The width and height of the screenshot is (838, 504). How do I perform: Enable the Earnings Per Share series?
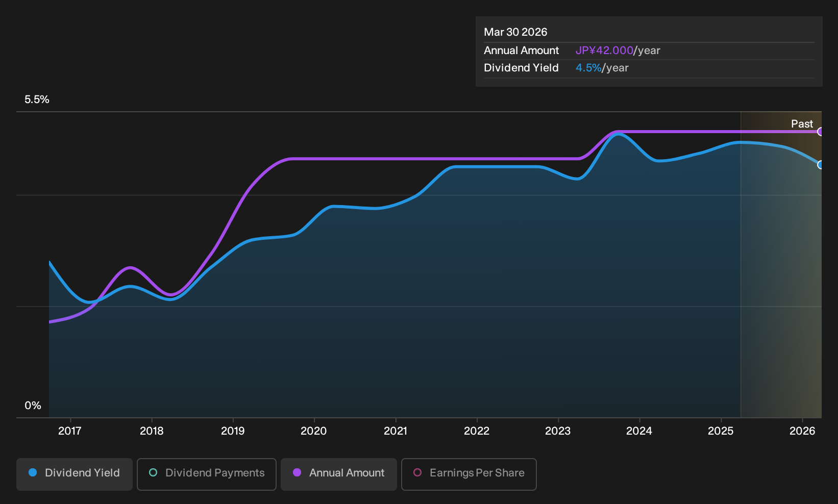(x=469, y=474)
